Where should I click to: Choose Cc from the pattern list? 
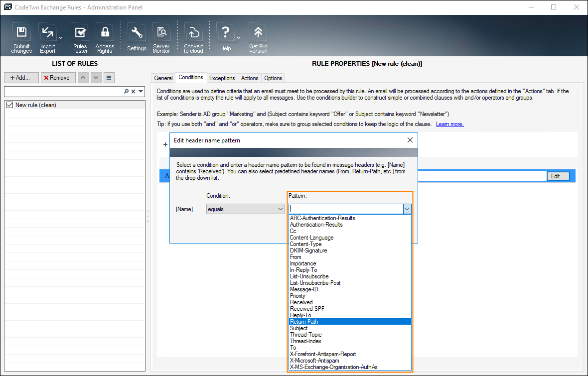pos(350,231)
